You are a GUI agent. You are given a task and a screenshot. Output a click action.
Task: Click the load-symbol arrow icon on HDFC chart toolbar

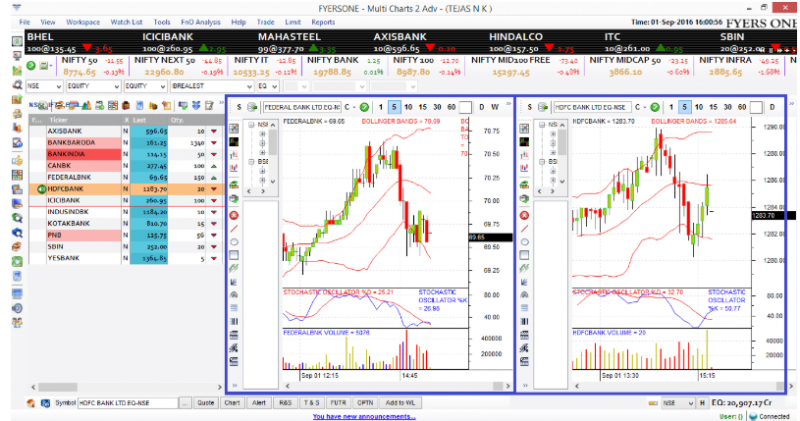tap(543, 107)
